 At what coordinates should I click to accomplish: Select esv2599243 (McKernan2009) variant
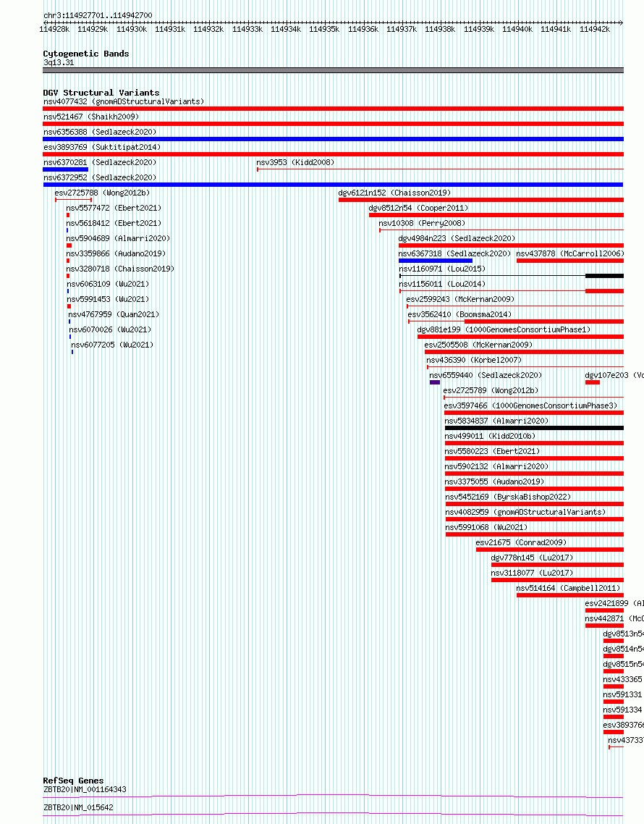460,300
